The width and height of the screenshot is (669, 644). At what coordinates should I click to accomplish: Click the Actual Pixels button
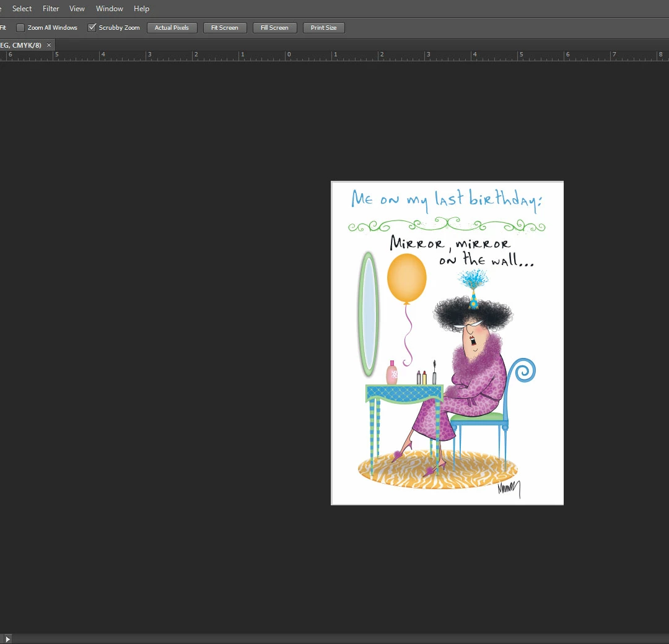[x=172, y=28]
